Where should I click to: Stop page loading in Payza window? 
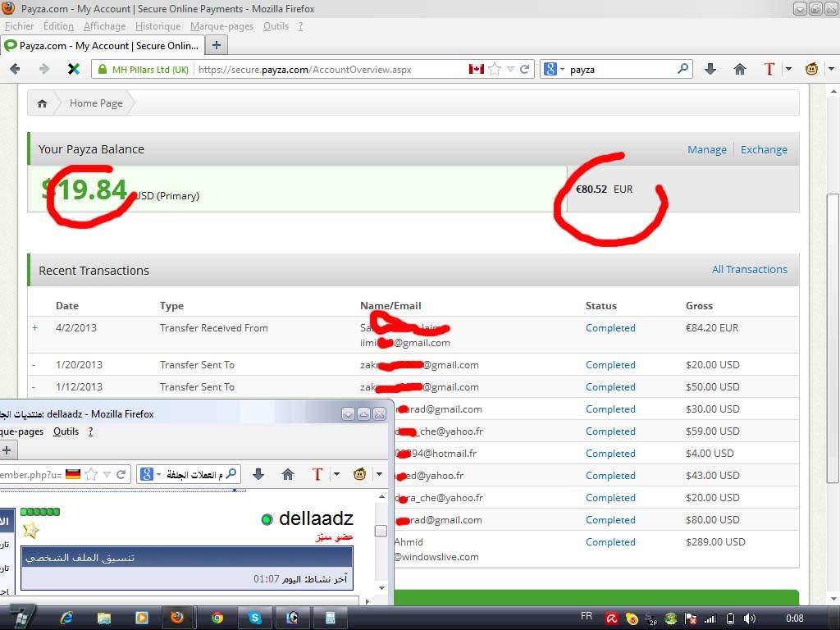[73, 69]
